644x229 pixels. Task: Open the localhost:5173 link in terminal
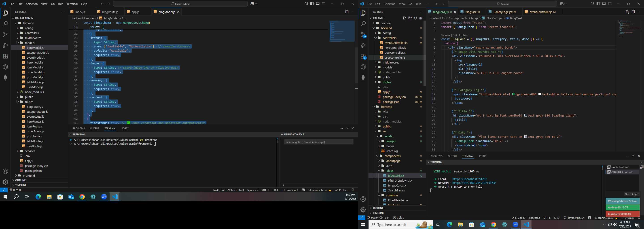[470, 179]
